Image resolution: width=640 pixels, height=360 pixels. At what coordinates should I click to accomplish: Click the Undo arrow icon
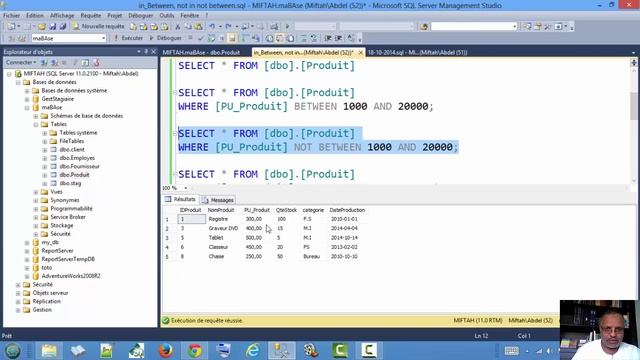coord(212,27)
